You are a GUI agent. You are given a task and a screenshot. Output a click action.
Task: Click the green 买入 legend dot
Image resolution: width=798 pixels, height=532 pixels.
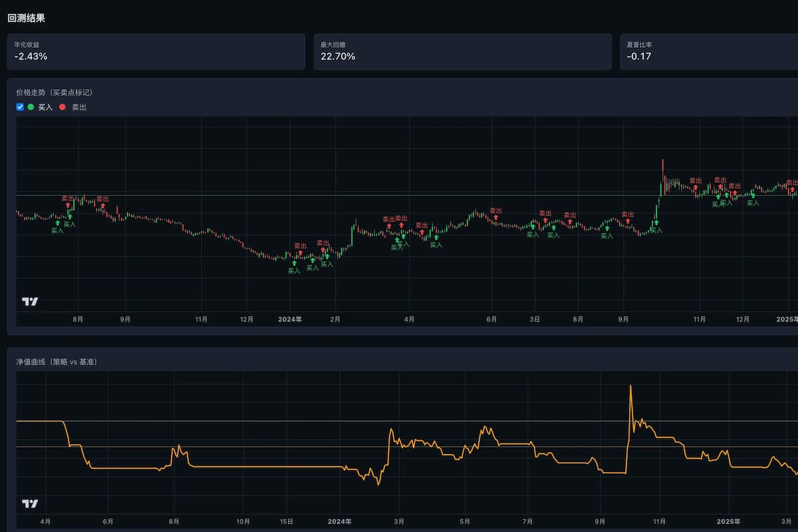tap(31, 107)
